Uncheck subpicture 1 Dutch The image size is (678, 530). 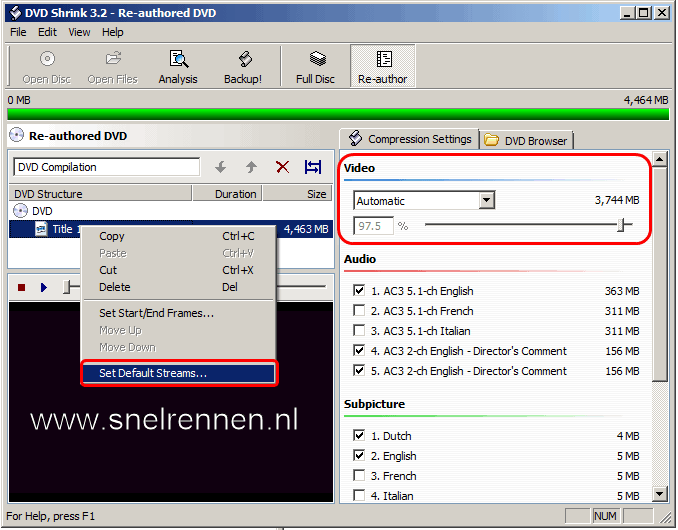click(x=359, y=435)
